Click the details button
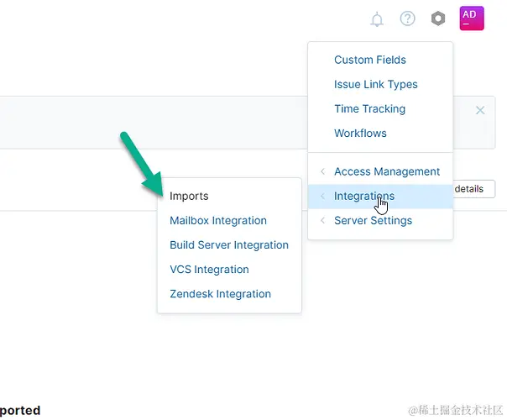 (473, 189)
